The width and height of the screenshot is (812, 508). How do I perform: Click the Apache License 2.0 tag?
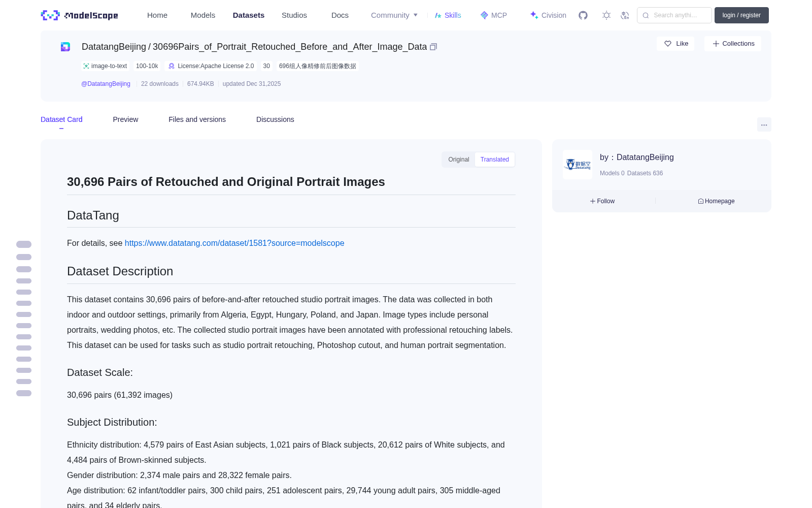(211, 66)
